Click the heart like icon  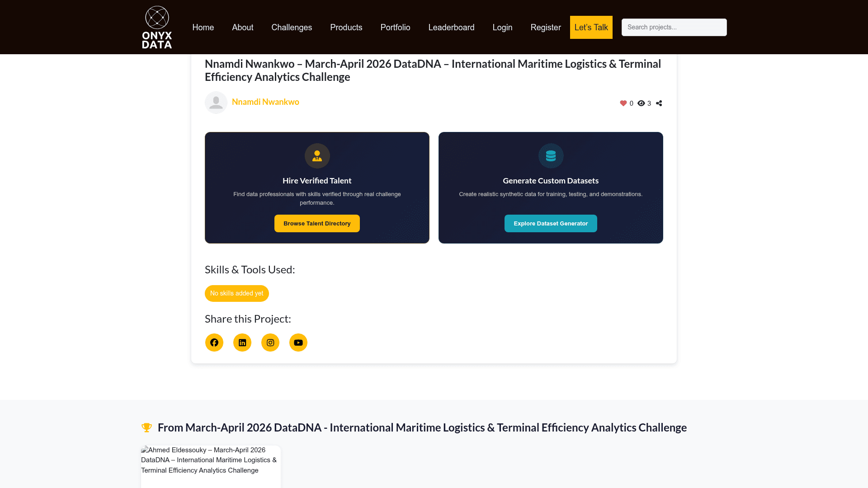click(623, 103)
